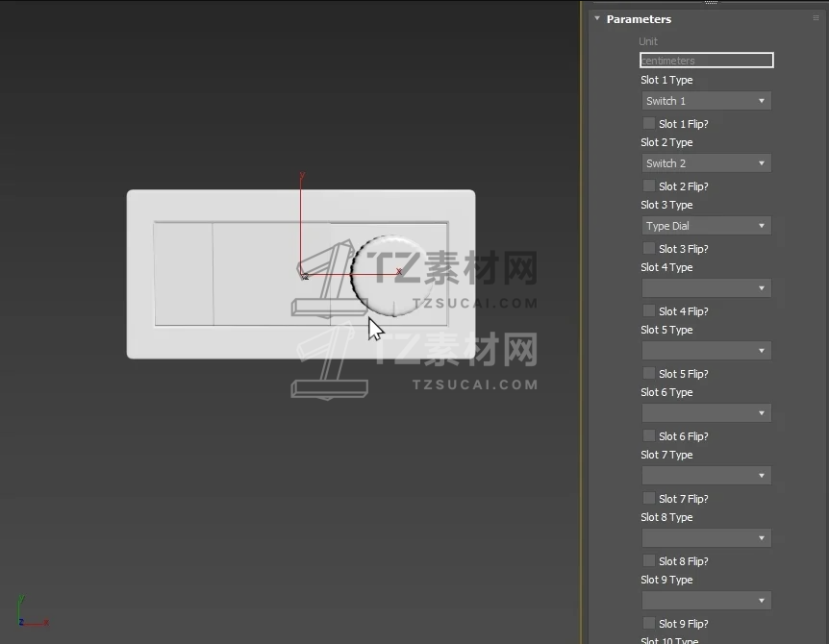
Task: Click the Y axis gizmo handle
Action: [x=302, y=179]
